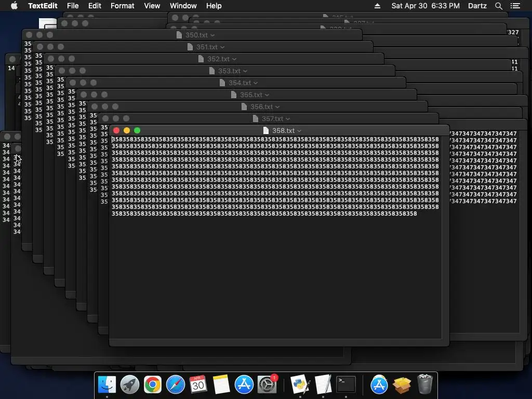Expand the 353.txt title chevron
This screenshot has width=532, height=399.
(x=245, y=71)
